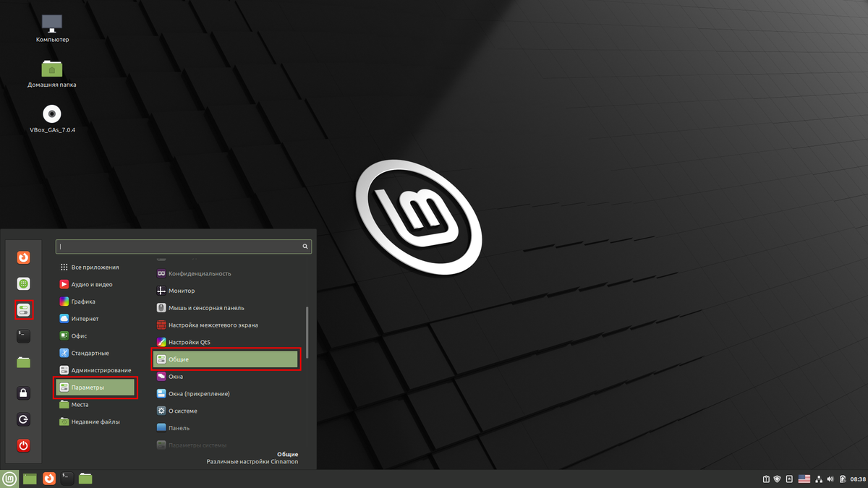Select the Все приложения category
Screen dimensions: 868x488
click(96, 267)
